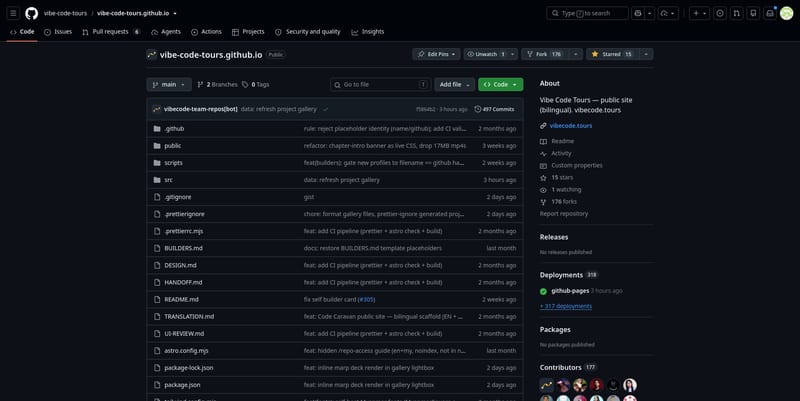The width and height of the screenshot is (800, 401).
Task: Open the global navigation hamburger menu
Action: [x=13, y=13]
